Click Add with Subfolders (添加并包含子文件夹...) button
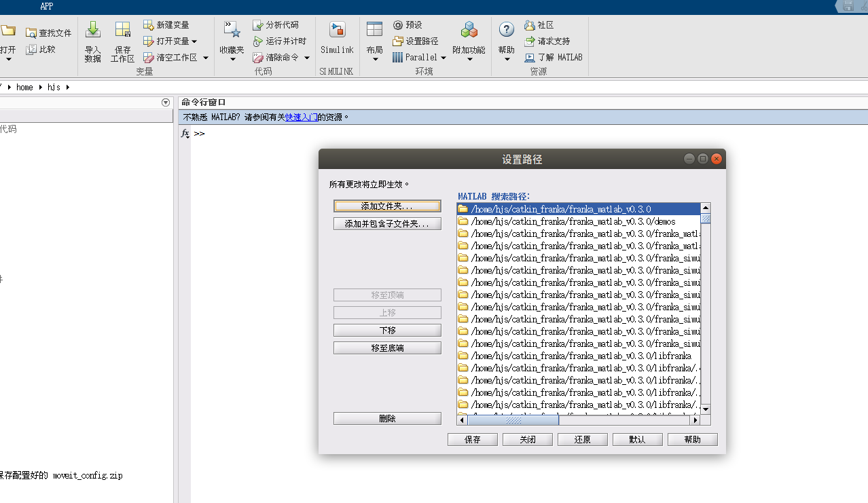This screenshot has width=868, height=503. (387, 223)
